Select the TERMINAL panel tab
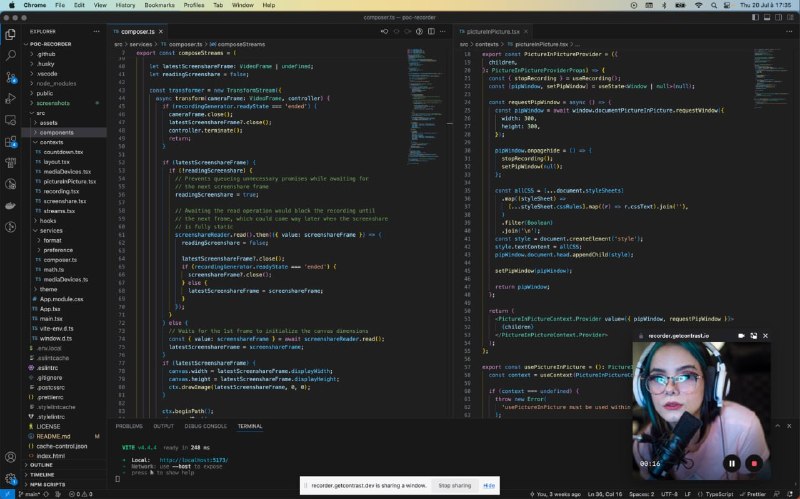Viewport: 800px width, 499px height. pos(250,426)
